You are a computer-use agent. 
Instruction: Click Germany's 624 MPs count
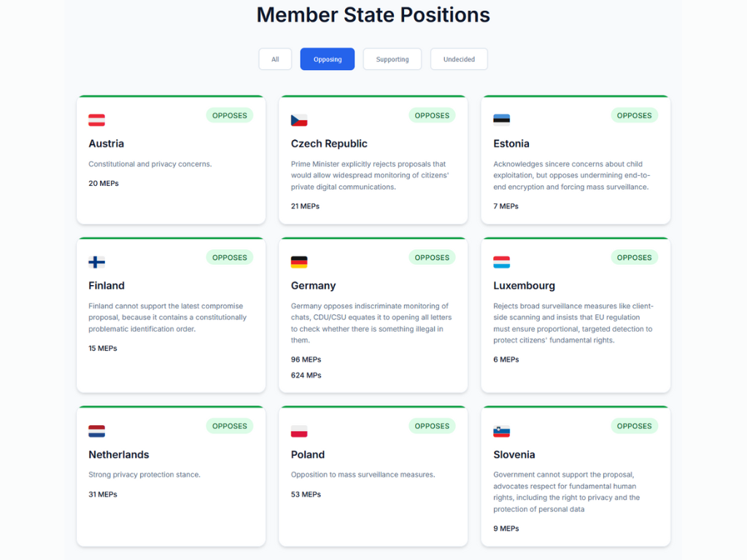306,376
